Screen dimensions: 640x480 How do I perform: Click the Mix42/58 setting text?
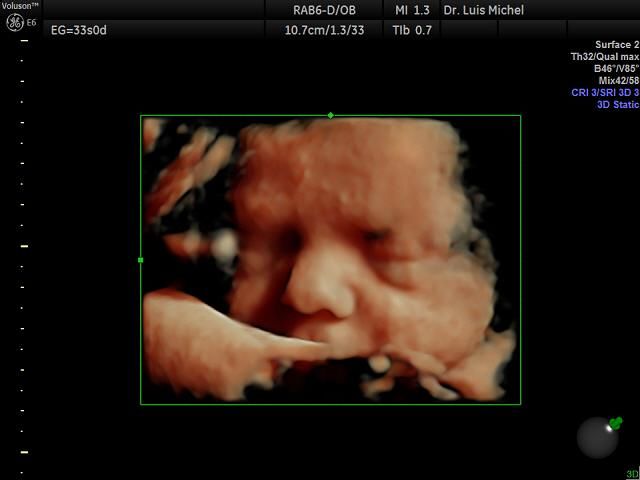pyautogui.click(x=617, y=80)
